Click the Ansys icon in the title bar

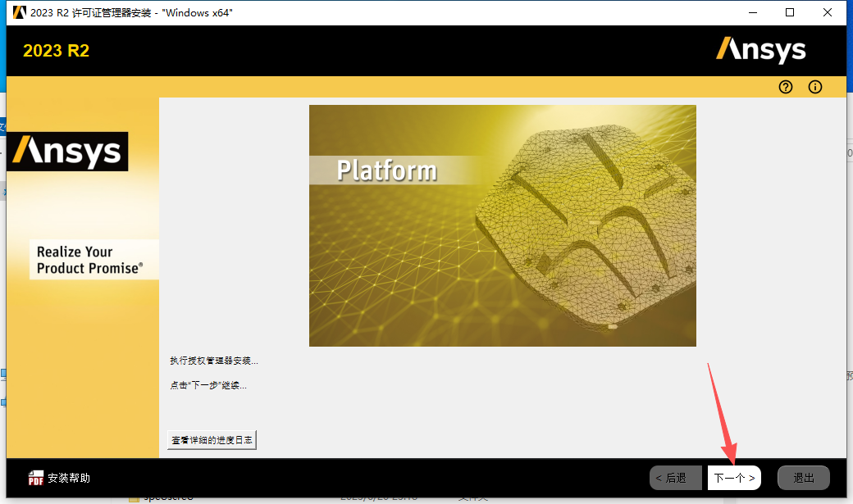coord(18,12)
